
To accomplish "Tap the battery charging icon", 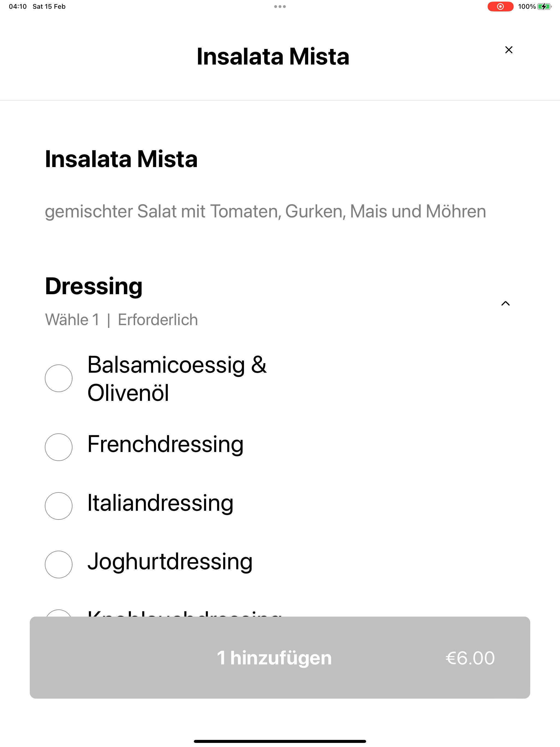I will click(544, 6).
